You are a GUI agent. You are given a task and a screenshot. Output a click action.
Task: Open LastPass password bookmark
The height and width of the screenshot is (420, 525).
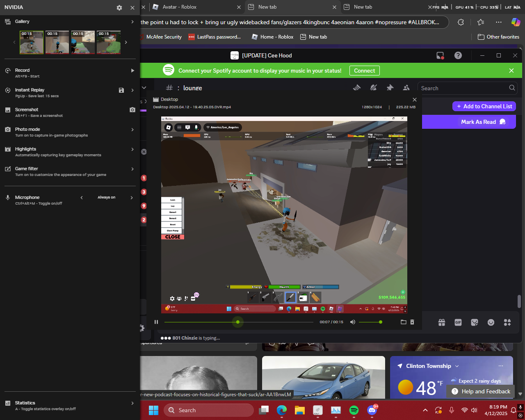[x=215, y=37]
